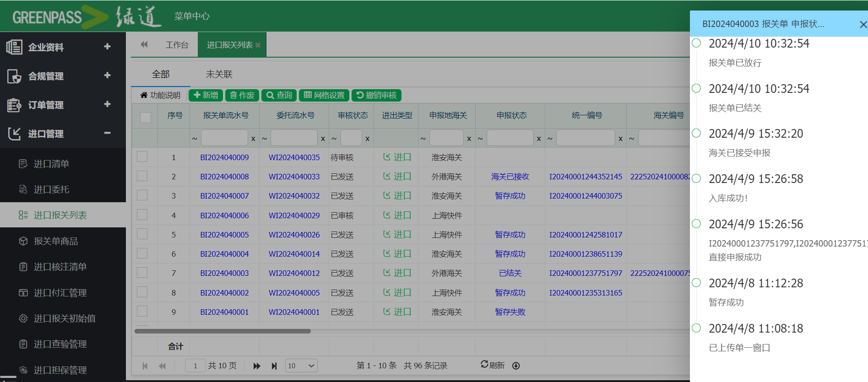Click the 进口核注清单 icon
The height and width of the screenshot is (382, 868).
23,267
